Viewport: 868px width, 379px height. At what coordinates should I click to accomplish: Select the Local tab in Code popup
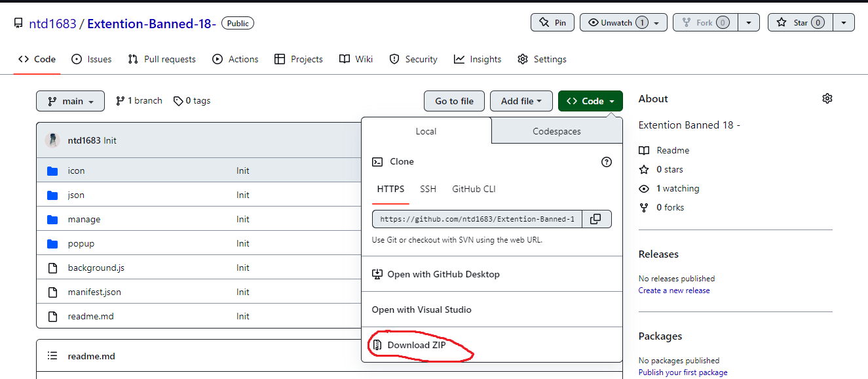[x=426, y=131]
